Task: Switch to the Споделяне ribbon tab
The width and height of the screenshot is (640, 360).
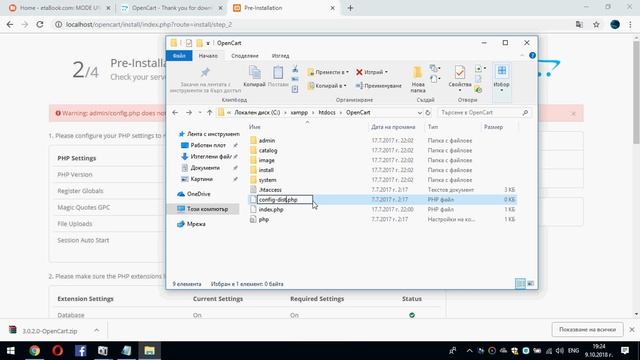Action: click(x=245, y=56)
